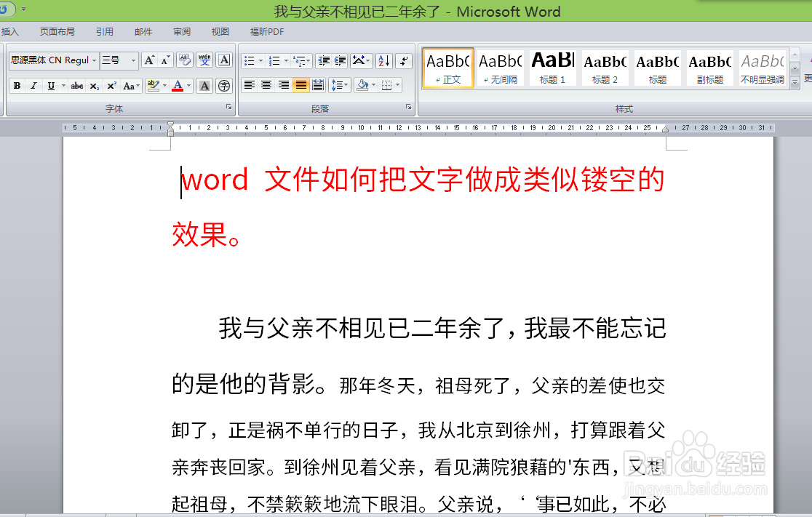This screenshot has height=517, width=812.
Task: Open the 插入 tab
Action: tap(10, 31)
